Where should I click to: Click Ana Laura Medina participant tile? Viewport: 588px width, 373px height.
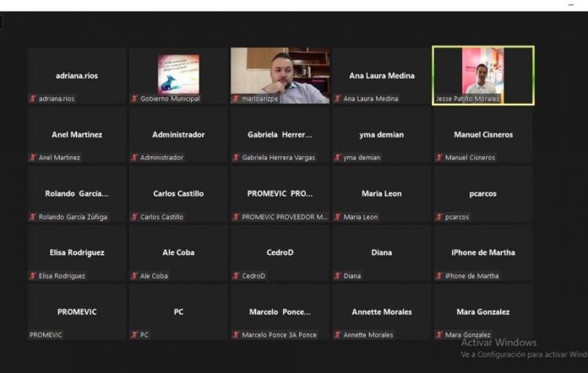click(381, 75)
